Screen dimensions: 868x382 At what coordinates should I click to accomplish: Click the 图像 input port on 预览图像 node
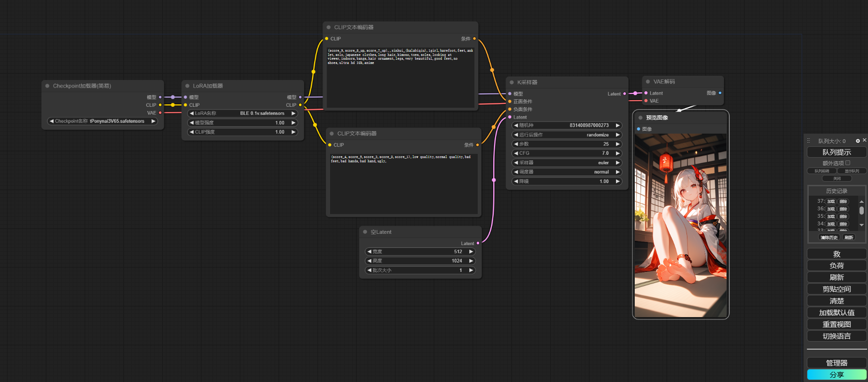[639, 129]
